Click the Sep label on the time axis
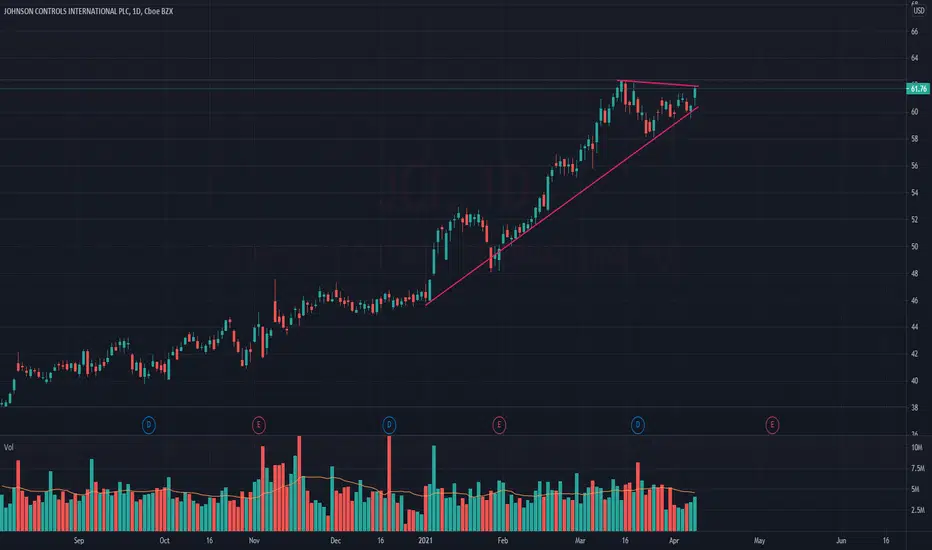Screen dimensions: 932x550 pyautogui.click(x=79, y=540)
